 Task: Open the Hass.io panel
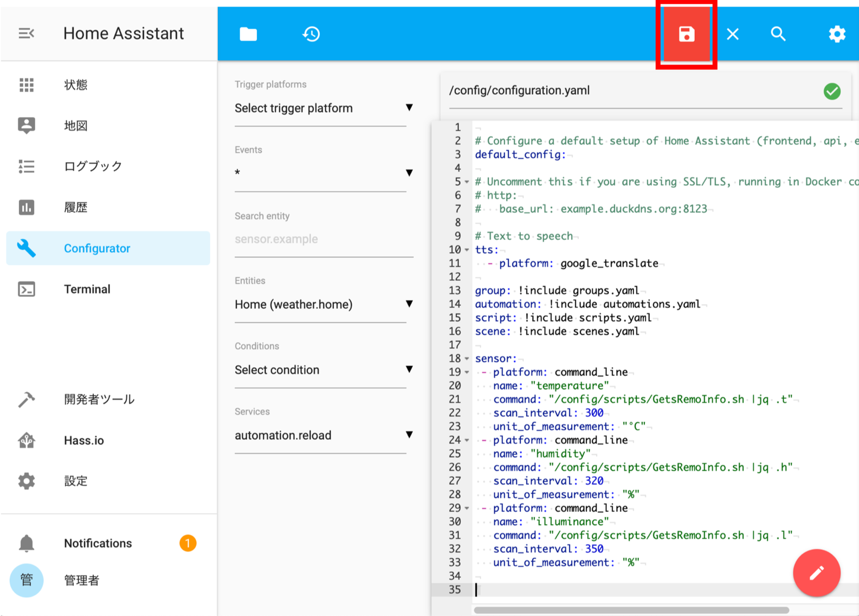108,440
